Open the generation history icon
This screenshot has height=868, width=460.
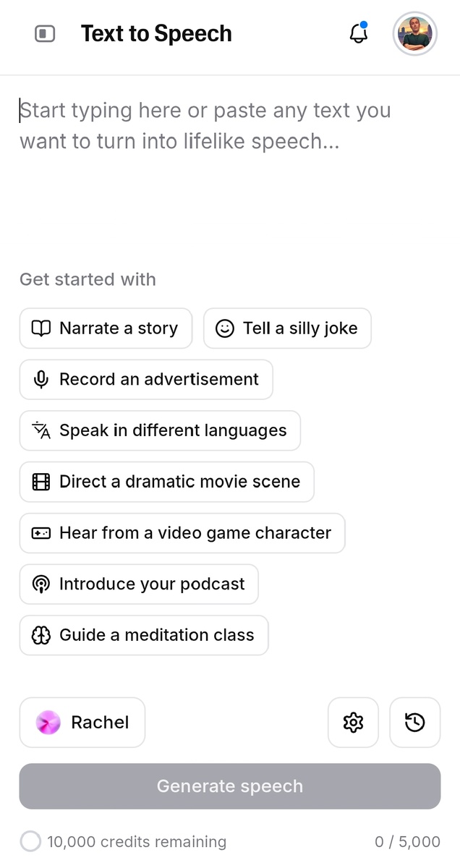pyautogui.click(x=414, y=722)
